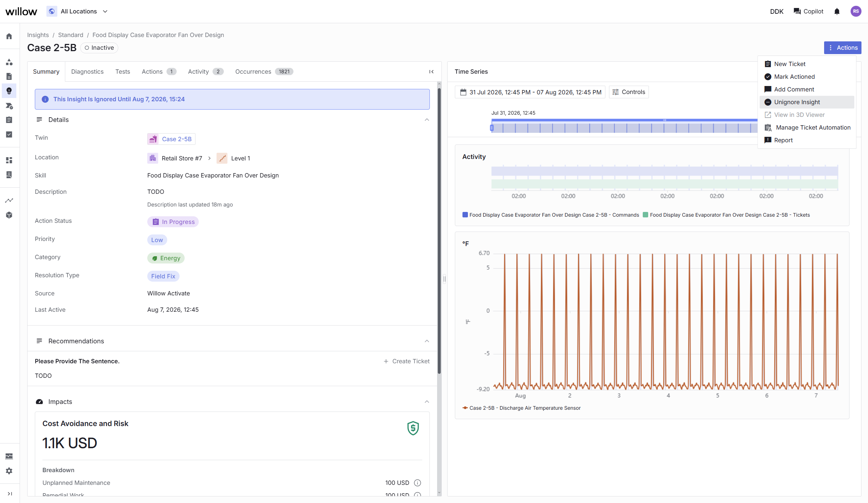
Task: Open the settings gear in sidebar
Action: click(9, 471)
